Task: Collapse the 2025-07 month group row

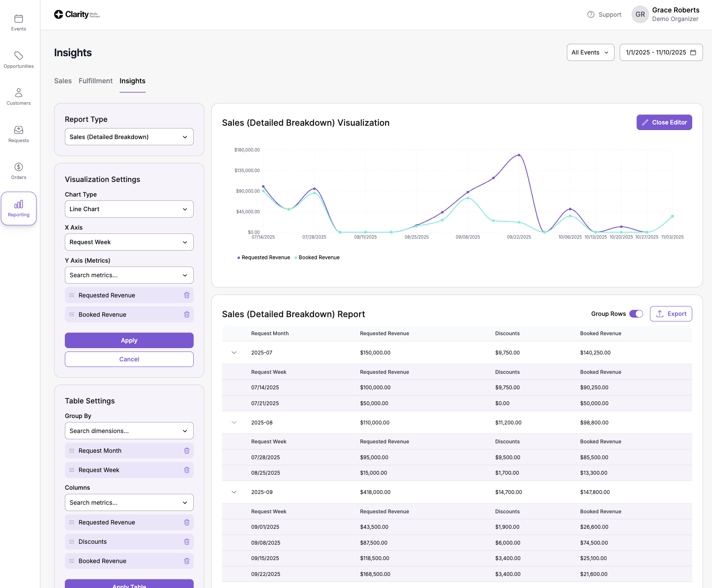Action: coord(234,353)
